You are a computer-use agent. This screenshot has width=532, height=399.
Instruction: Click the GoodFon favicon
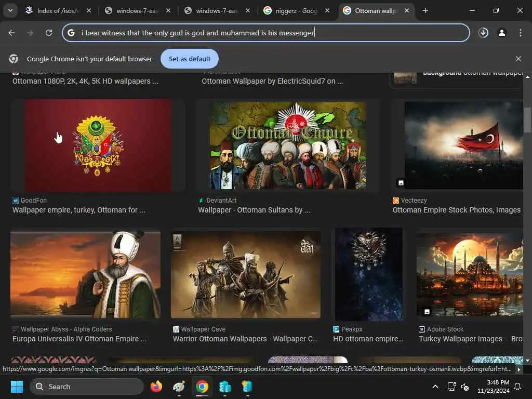16,201
